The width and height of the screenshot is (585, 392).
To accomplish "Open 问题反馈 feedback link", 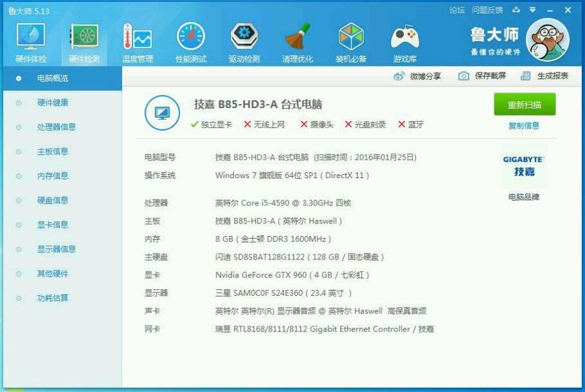I will pyautogui.click(x=487, y=10).
